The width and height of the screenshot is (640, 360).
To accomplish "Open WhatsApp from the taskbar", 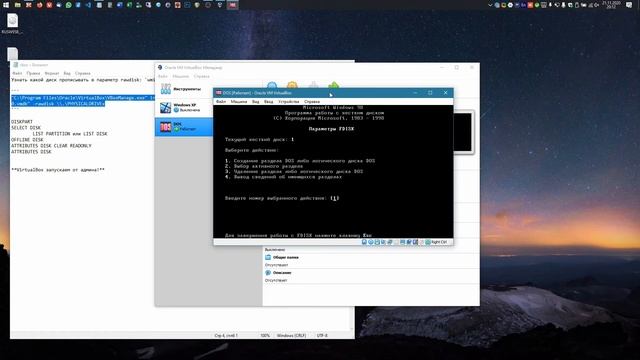I will click(x=68, y=5).
